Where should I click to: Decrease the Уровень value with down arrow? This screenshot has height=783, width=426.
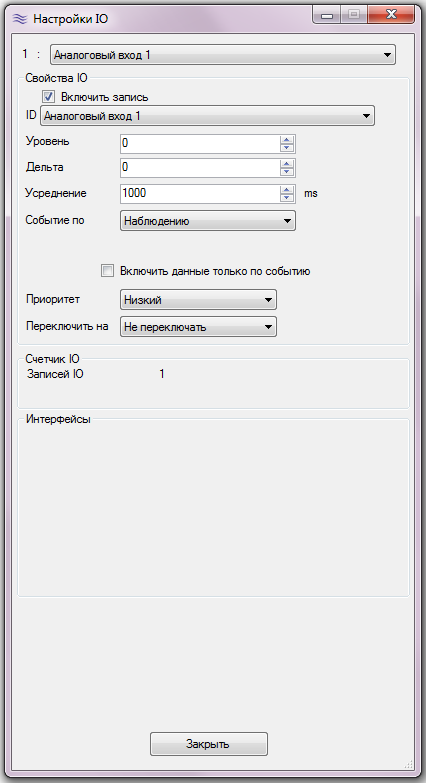pos(287,148)
